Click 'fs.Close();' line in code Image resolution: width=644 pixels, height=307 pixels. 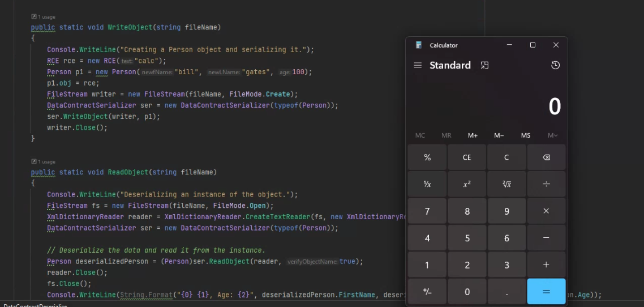69,284
